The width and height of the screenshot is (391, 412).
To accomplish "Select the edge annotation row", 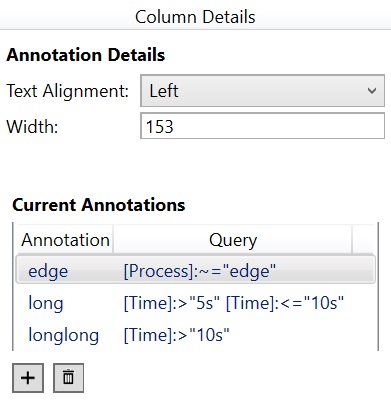I will click(x=196, y=270).
